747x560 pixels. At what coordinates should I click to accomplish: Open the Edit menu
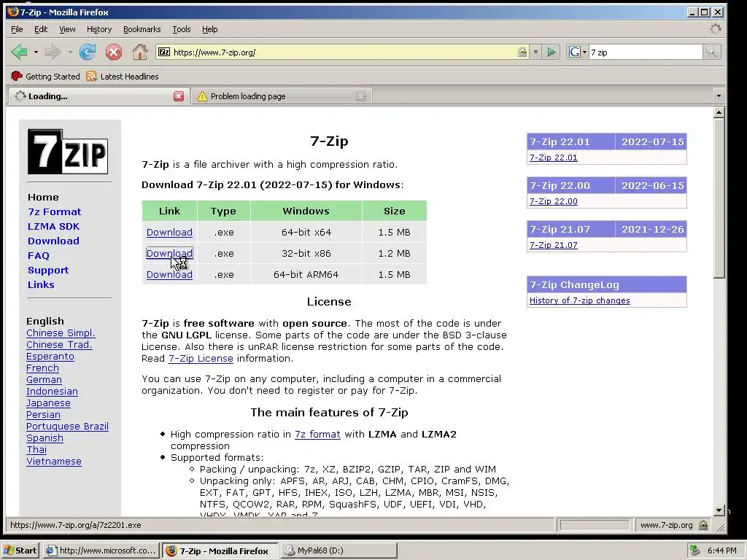click(x=41, y=29)
